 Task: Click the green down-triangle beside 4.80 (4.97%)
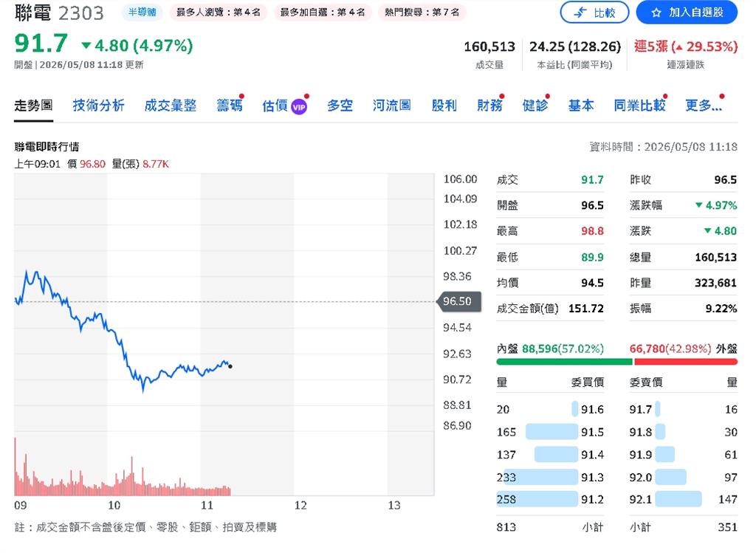(86, 45)
